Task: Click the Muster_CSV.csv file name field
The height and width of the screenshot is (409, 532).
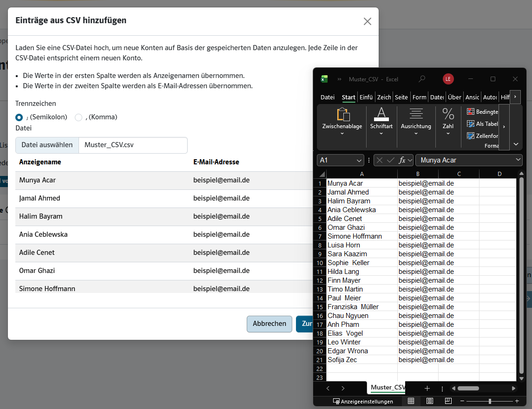Action: pyautogui.click(x=133, y=145)
